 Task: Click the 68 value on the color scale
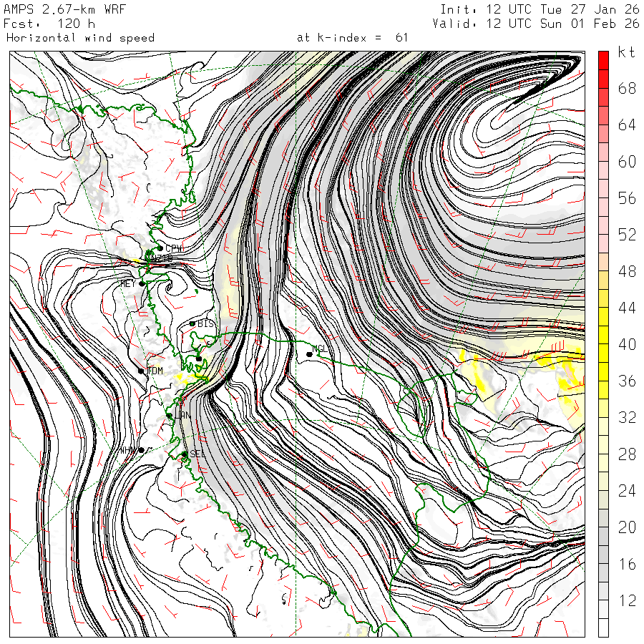pyautogui.click(x=627, y=88)
